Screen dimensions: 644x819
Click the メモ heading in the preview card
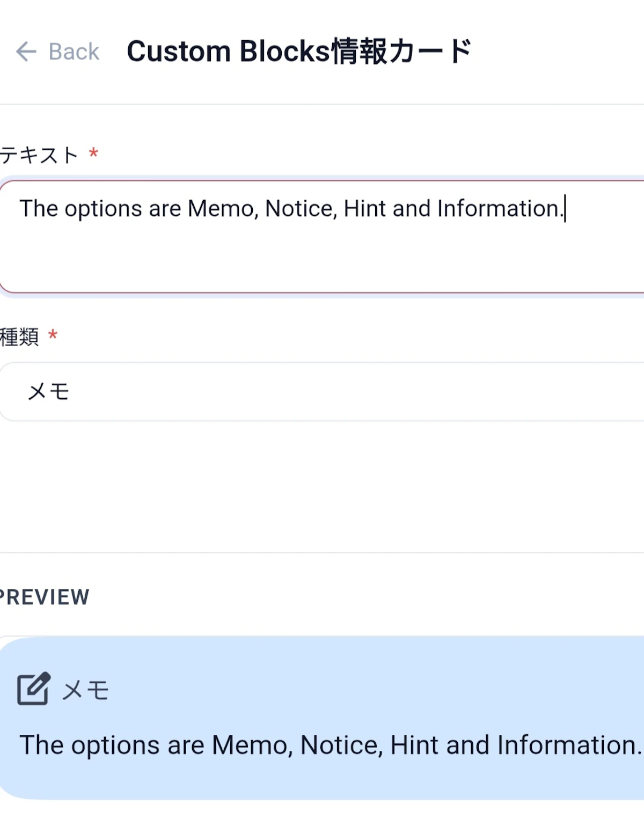tap(85, 690)
